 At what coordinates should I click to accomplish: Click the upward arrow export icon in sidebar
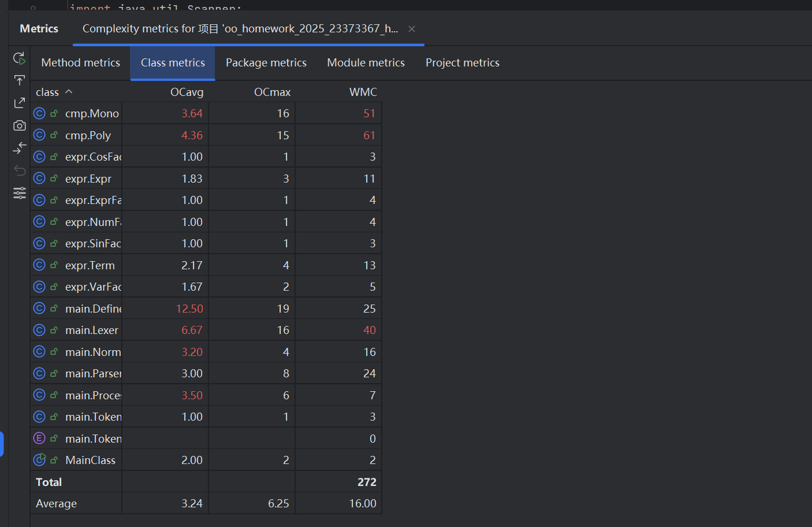pyautogui.click(x=19, y=80)
